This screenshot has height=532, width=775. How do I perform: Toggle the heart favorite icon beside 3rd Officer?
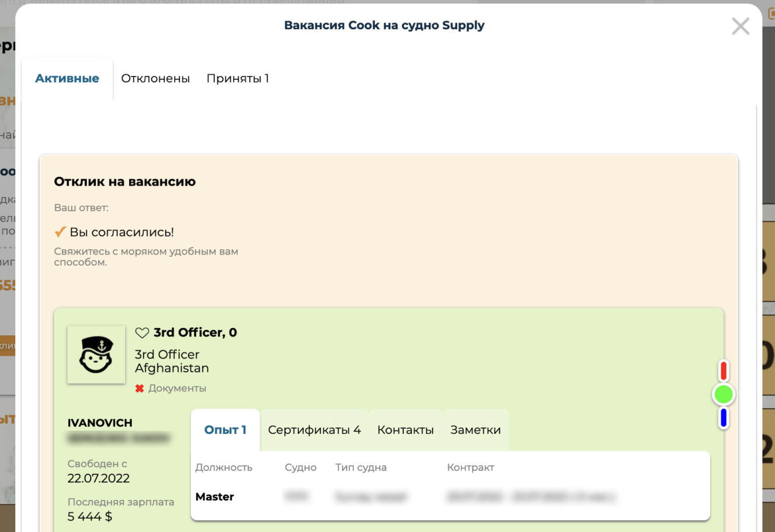142,333
